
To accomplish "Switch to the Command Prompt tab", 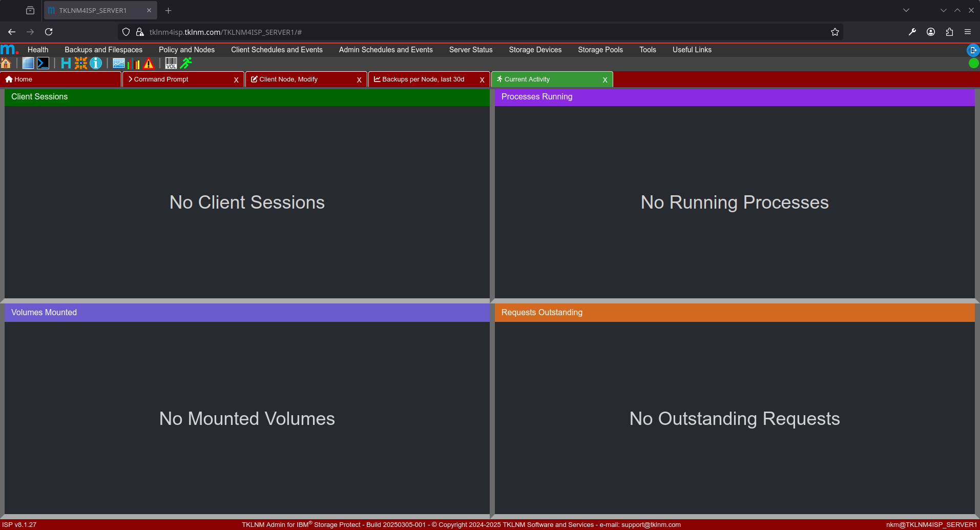I will coord(161,79).
